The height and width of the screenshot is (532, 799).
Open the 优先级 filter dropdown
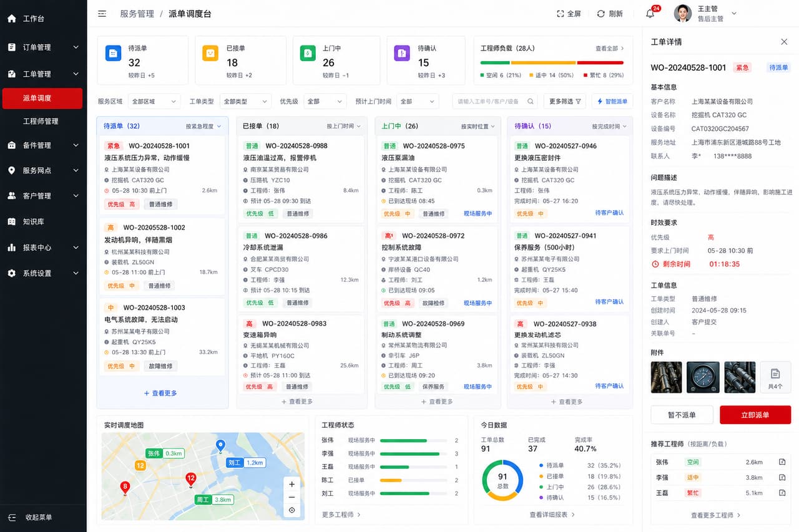pyautogui.click(x=325, y=101)
